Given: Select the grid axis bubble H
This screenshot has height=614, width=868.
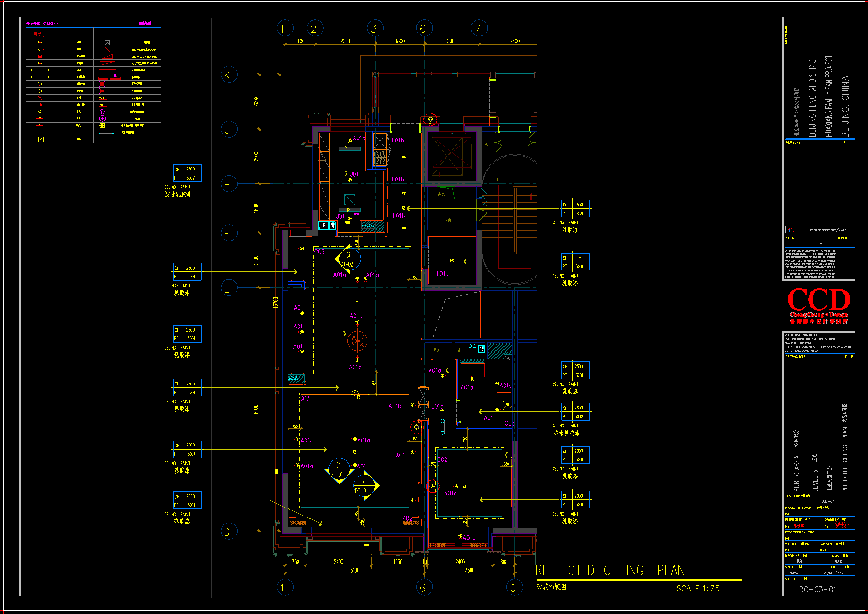Looking at the screenshot, I should click(x=229, y=184).
